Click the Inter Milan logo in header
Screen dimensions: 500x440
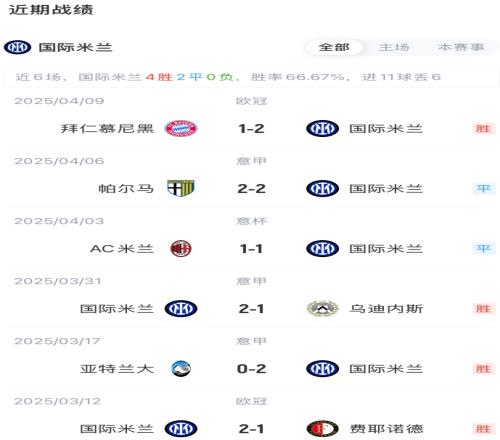(17, 47)
